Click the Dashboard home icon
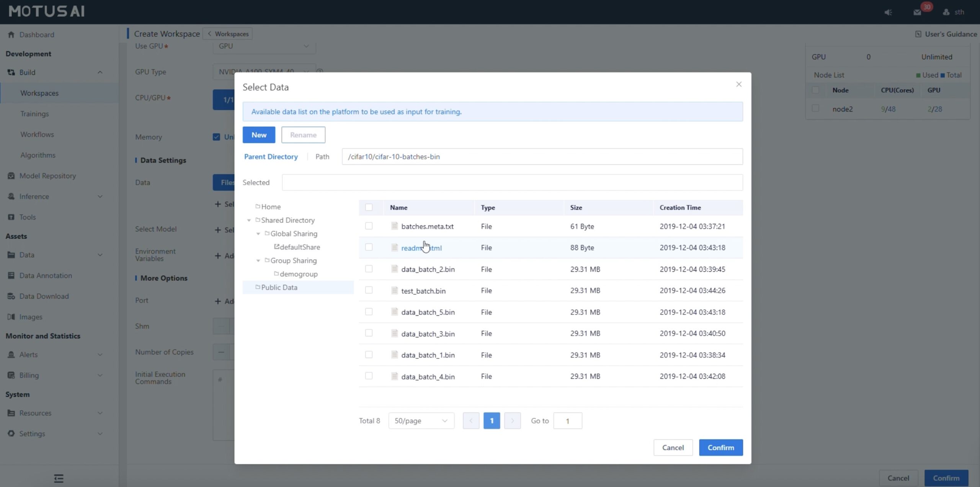 point(11,34)
